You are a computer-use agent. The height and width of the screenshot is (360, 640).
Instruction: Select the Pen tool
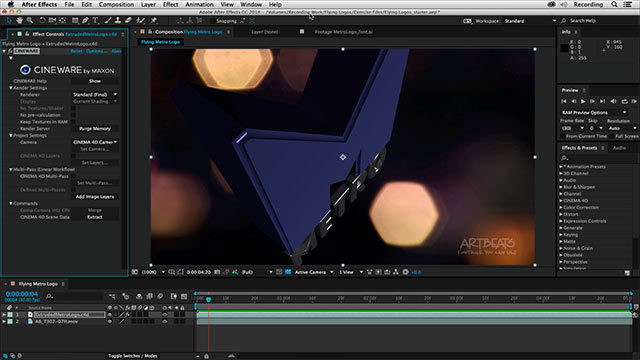pyautogui.click(x=85, y=20)
